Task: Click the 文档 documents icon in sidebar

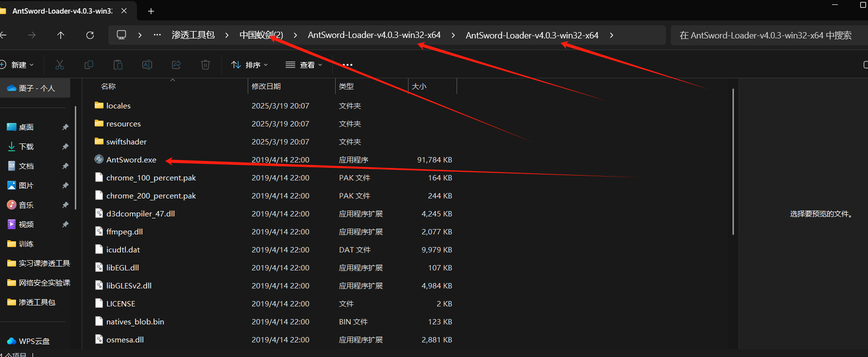Action: pos(12,166)
